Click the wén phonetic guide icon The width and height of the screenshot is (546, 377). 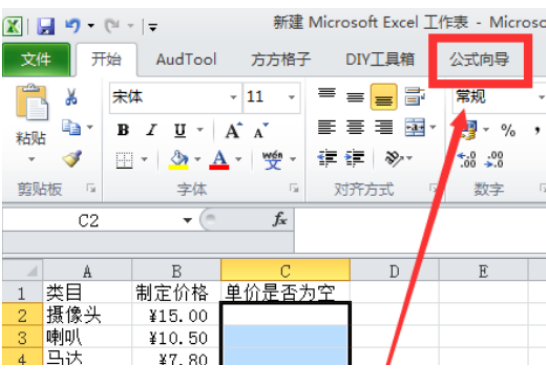273,160
